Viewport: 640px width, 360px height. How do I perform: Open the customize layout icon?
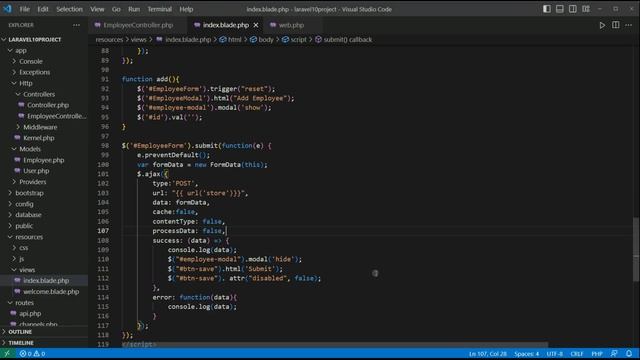click(x=586, y=9)
